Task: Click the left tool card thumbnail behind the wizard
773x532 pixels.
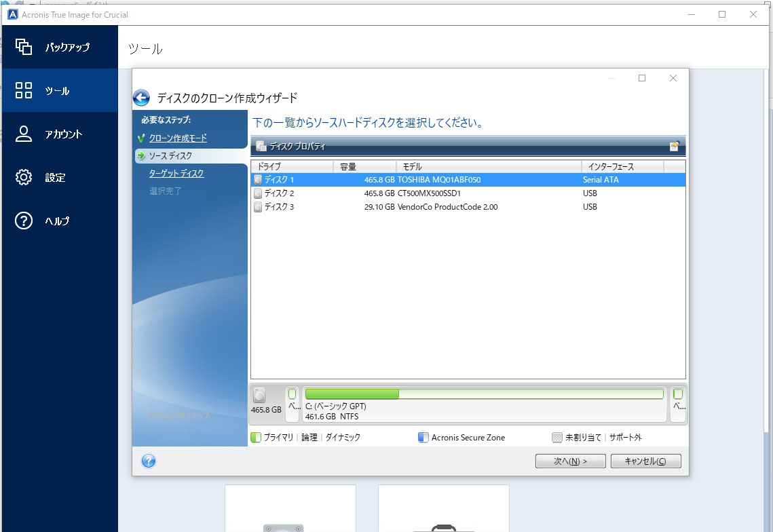Action: point(290,508)
